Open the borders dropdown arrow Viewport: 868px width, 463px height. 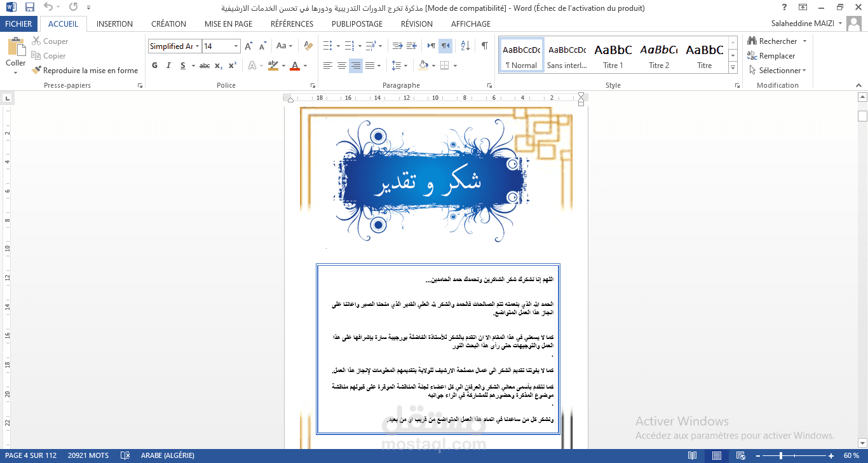(x=456, y=66)
